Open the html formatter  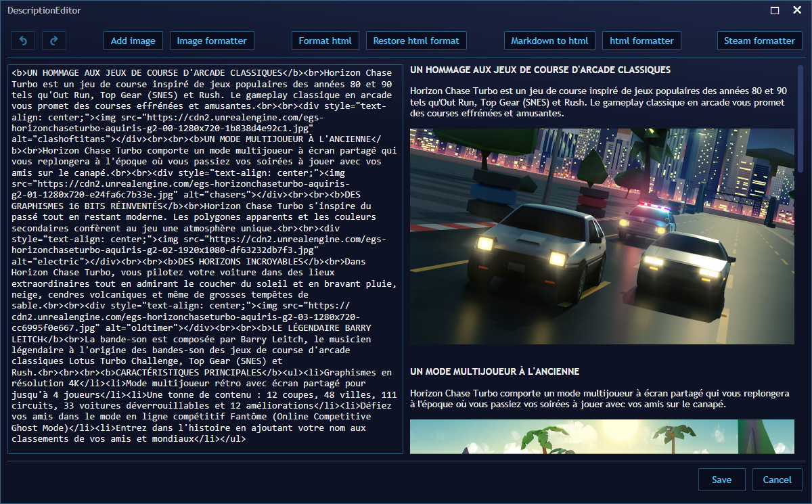coord(641,41)
